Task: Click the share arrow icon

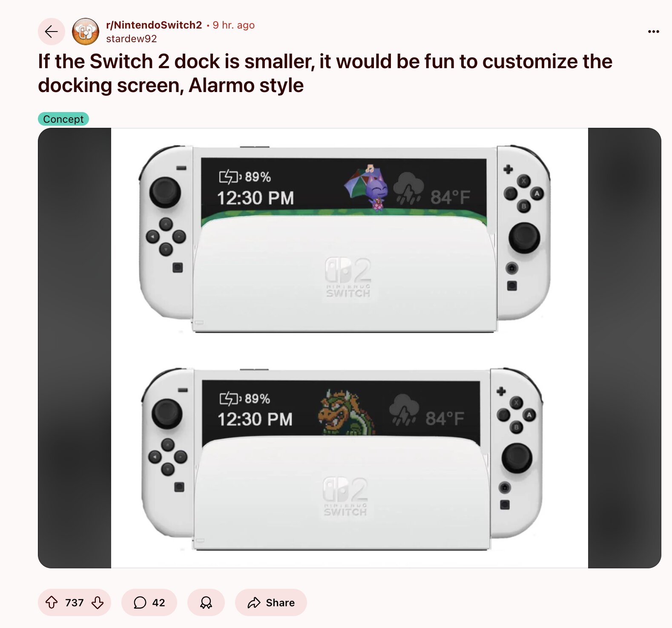Action: point(254,602)
